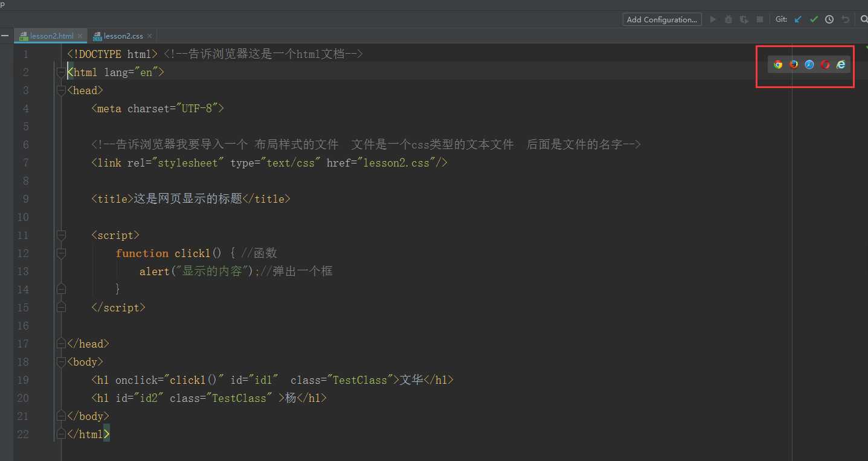The width and height of the screenshot is (868, 461).
Task: Collapse the head block on line 3
Action: (x=60, y=91)
